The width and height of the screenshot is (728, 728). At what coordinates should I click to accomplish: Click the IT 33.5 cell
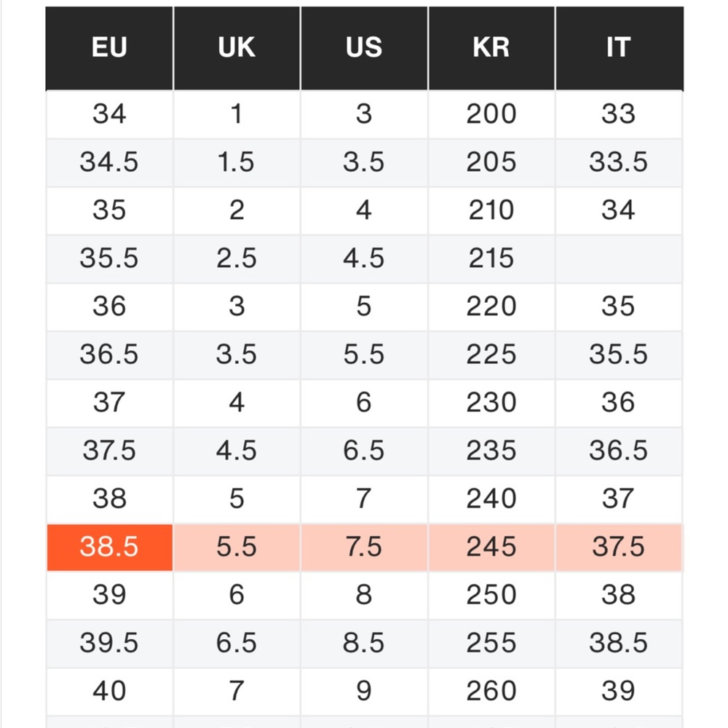point(619,163)
